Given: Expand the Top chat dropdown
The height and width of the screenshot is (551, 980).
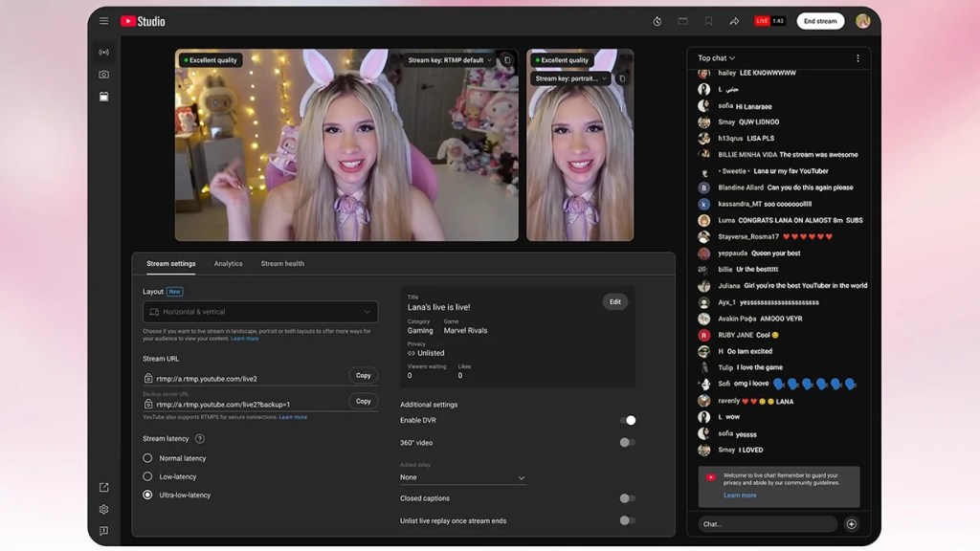Looking at the screenshot, I should tap(715, 57).
